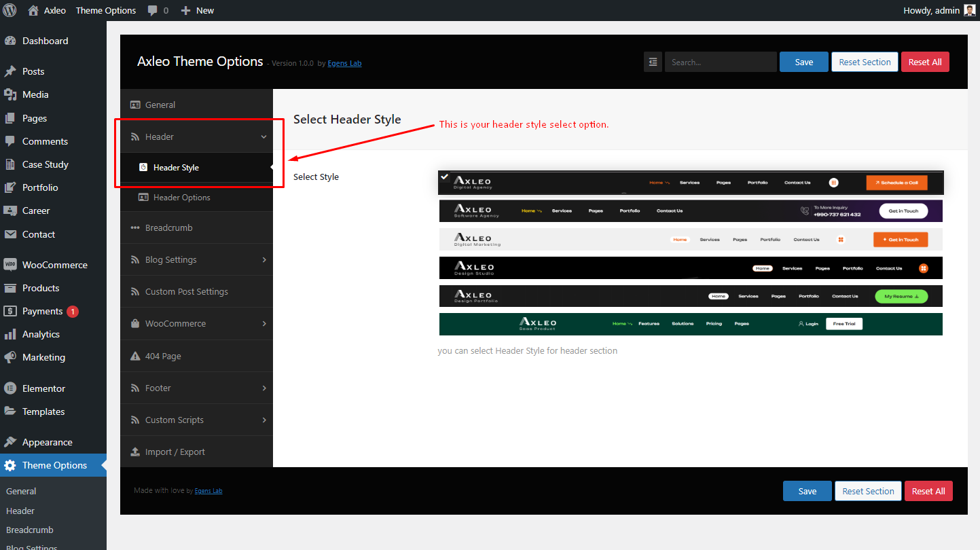Viewport: 980px width, 550px height.
Task: Open the Egens Lab link in header
Action: (344, 63)
